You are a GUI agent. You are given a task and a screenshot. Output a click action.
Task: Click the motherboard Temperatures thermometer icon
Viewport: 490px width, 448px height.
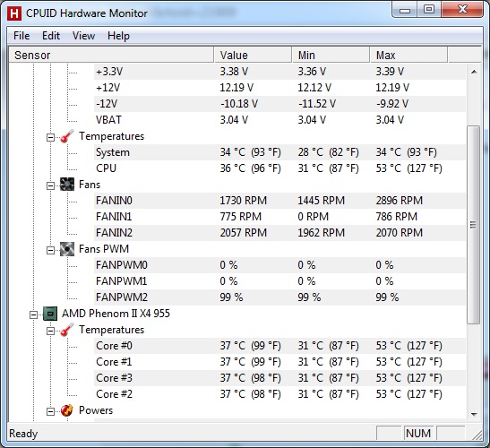pyautogui.click(x=67, y=136)
